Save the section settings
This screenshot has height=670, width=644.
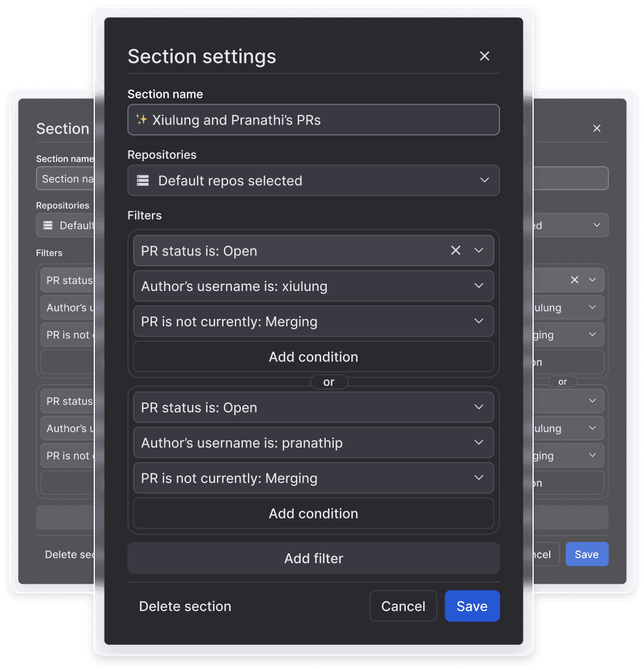[x=472, y=606]
